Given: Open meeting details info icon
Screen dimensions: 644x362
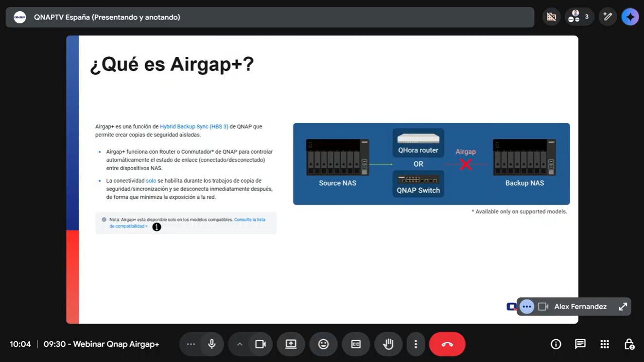Looking at the screenshot, I should tap(556, 344).
